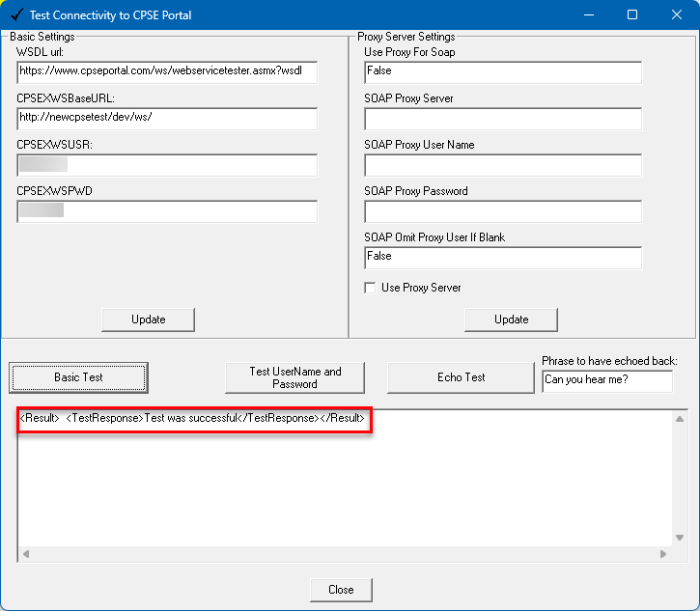Click the Use Proxy For Soap field
The image size is (700, 611).
[503, 72]
